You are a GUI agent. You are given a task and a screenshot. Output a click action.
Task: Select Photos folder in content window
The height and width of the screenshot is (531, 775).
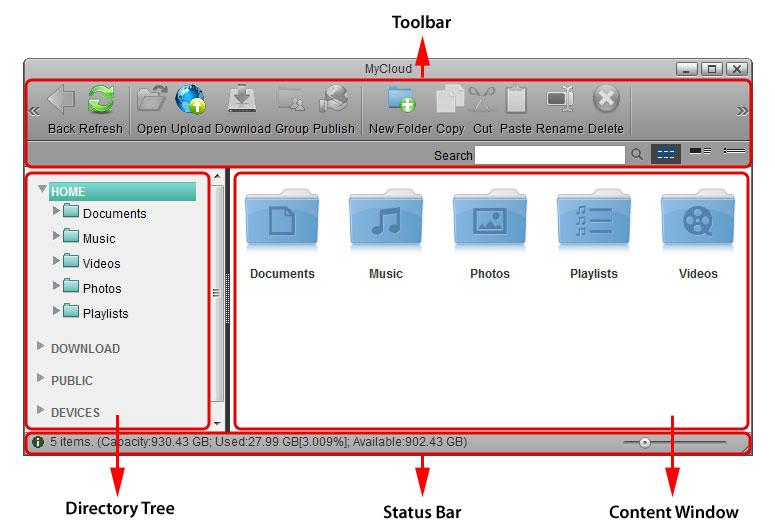click(x=490, y=234)
